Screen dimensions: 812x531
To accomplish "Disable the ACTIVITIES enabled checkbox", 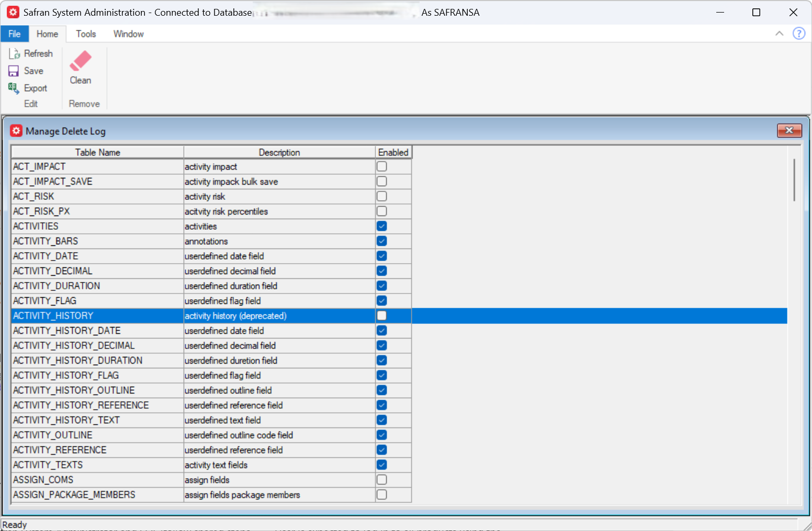I will pos(381,226).
